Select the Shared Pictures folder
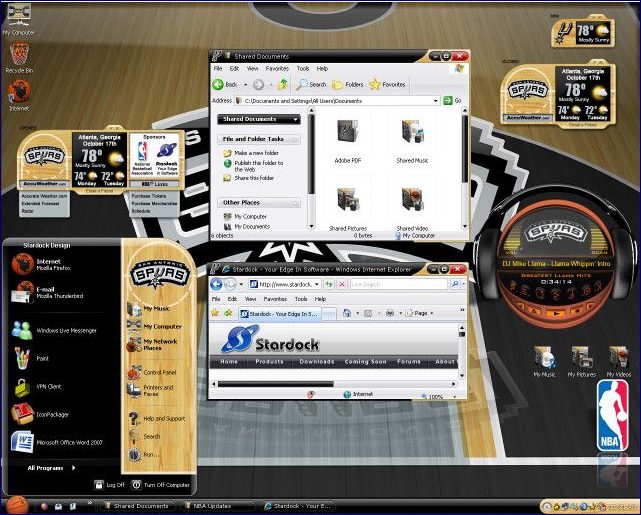641x515 pixels. coord(348,208)
